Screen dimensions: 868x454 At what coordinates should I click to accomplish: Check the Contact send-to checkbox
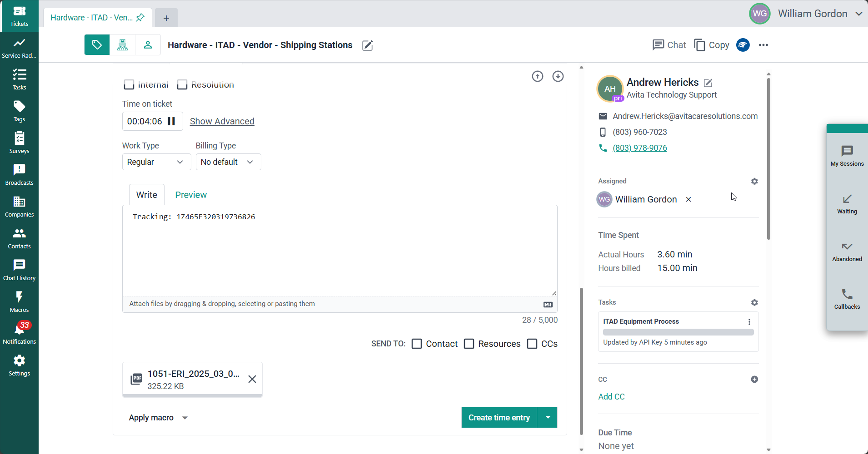(x=417, y=344)
